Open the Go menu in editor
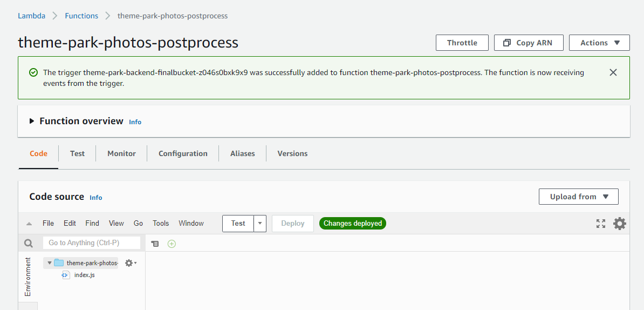The height and width of the screenshot is (310, 644). tap(139, 223)
